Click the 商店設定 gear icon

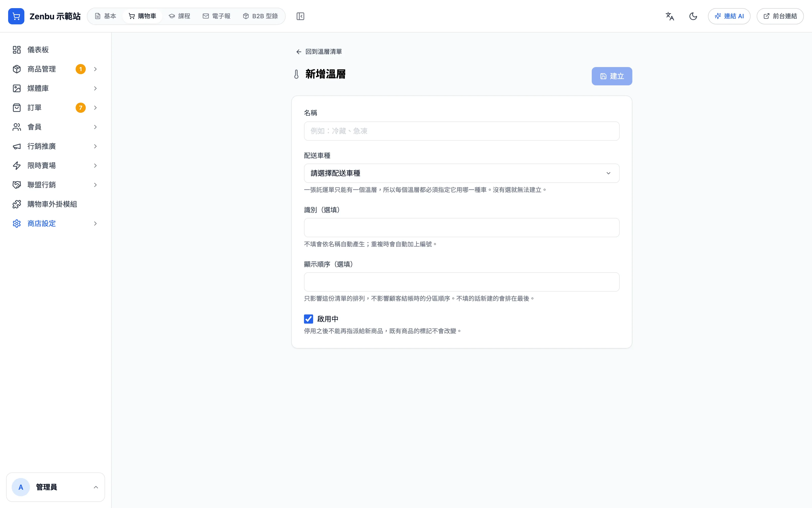point(17,224)
